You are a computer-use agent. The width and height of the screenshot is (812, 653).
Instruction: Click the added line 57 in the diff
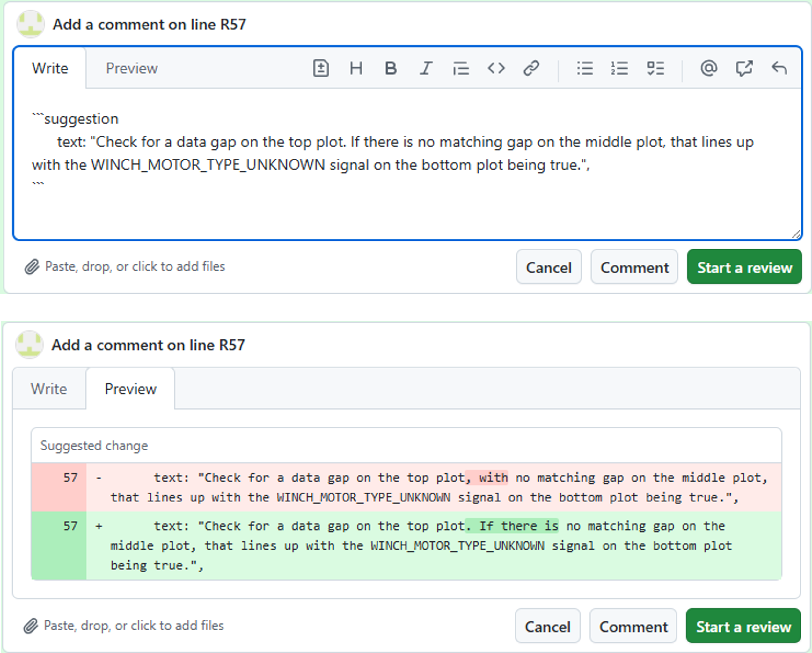coord(406,545)
